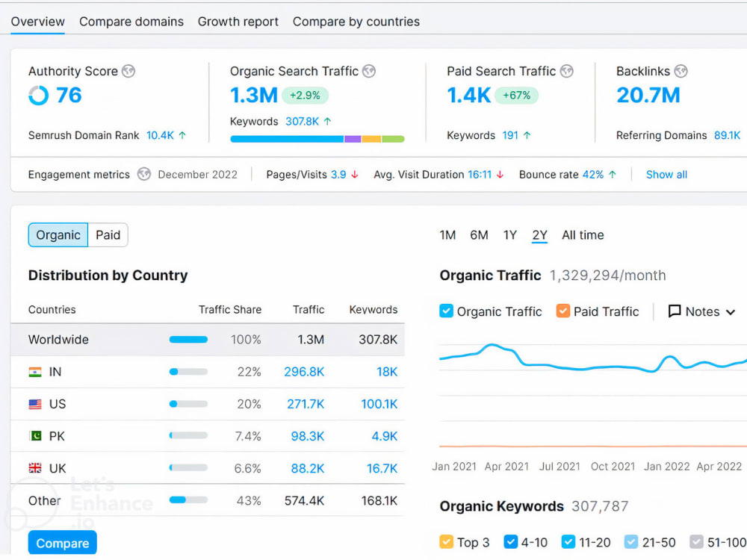Toggle the 51-100 keywords checkbox
This screenshot has width=747, height=560.
(x=696, y=541)
